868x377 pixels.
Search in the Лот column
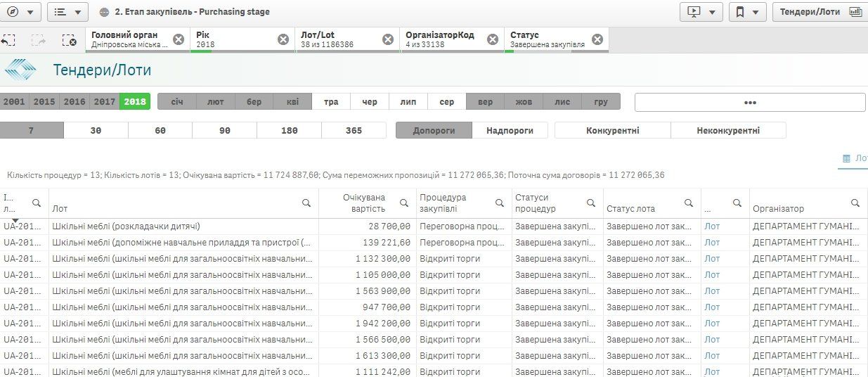coord(306,203)
